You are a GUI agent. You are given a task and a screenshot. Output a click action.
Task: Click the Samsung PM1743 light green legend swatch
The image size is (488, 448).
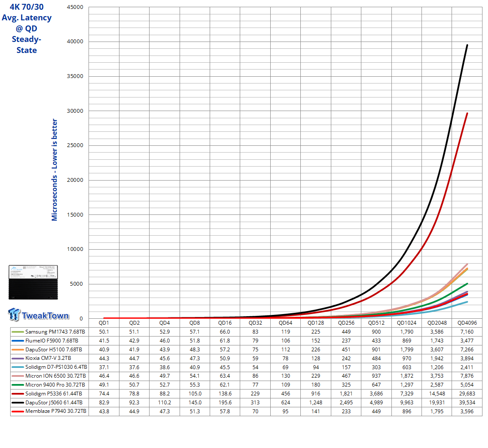17,332
